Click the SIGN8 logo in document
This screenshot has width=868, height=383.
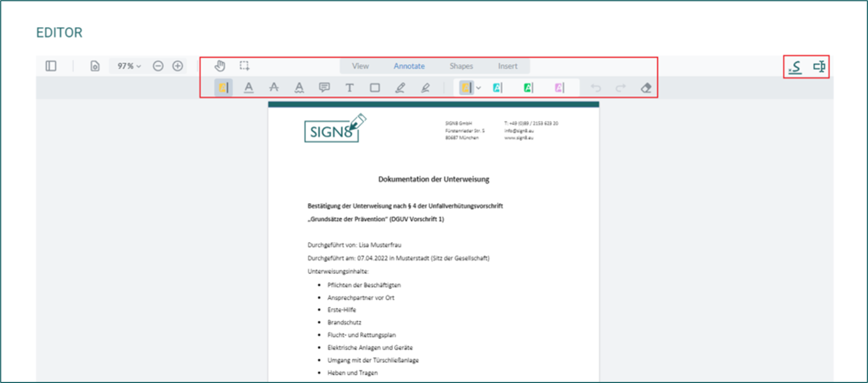pyautogui.click(x=335, y=128)
